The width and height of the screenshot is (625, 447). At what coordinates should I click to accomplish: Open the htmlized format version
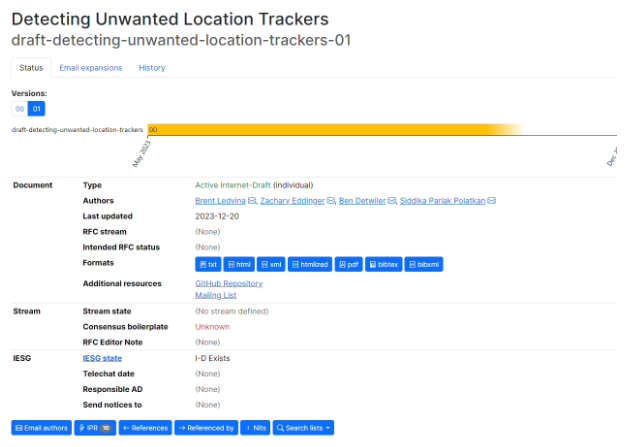(310, 264)
